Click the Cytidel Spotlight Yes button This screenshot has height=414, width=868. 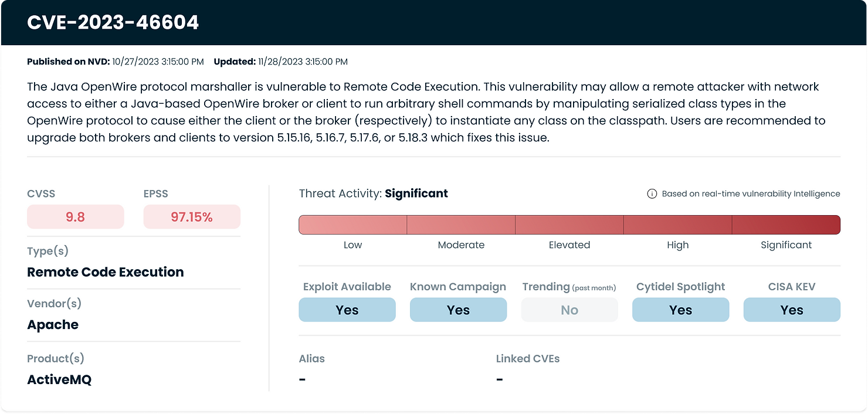point(680,310)
